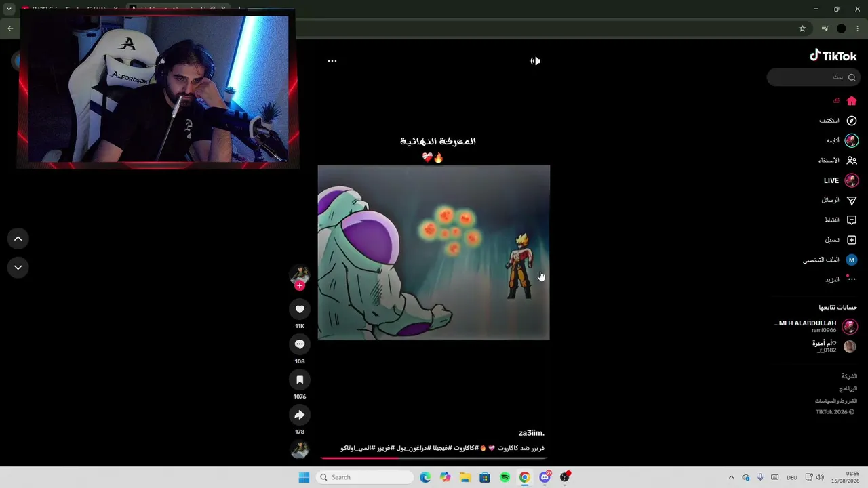Open the video's three-dot options menu
The width and height of the screenshot is (868, 488).
(x=332, y=61)
